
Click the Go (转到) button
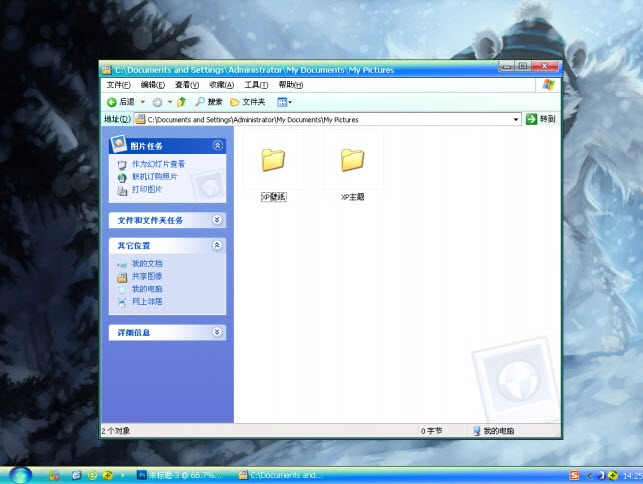pos(540,119)
